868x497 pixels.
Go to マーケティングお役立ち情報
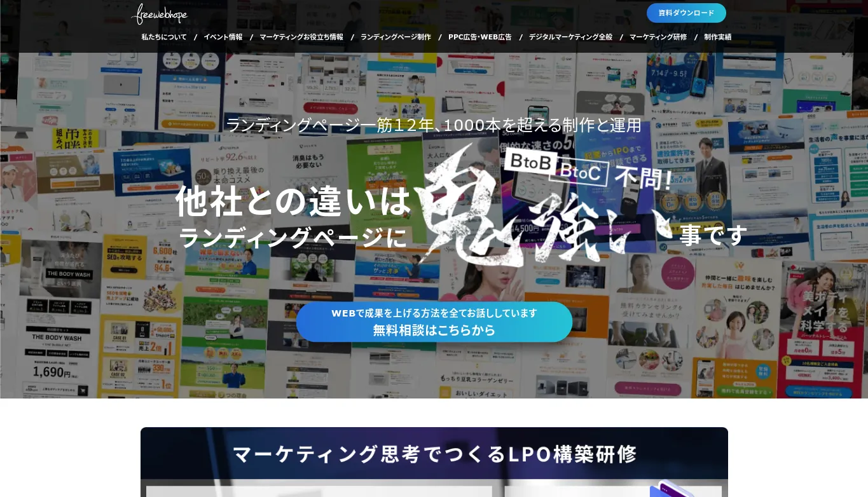point(301,37)
